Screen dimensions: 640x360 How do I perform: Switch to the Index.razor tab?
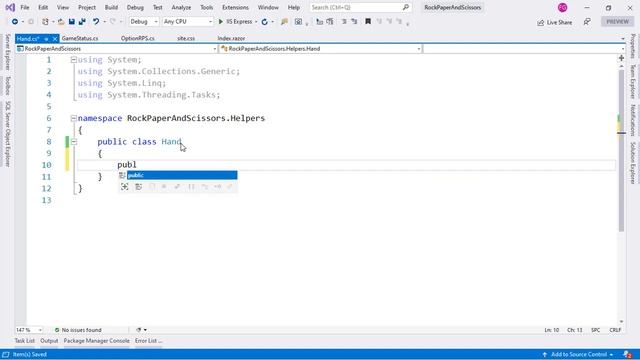pyautogui.click(x=231, y=38)
